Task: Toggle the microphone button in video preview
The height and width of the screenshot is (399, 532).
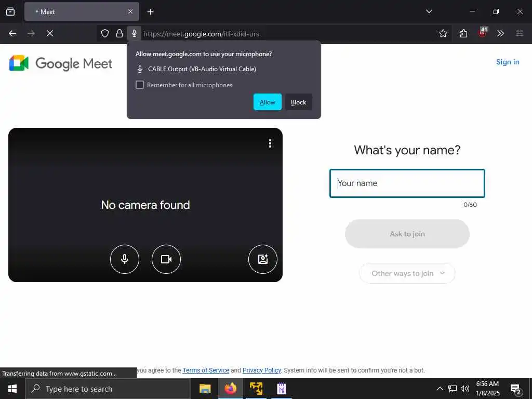Action: pos(125,259)
